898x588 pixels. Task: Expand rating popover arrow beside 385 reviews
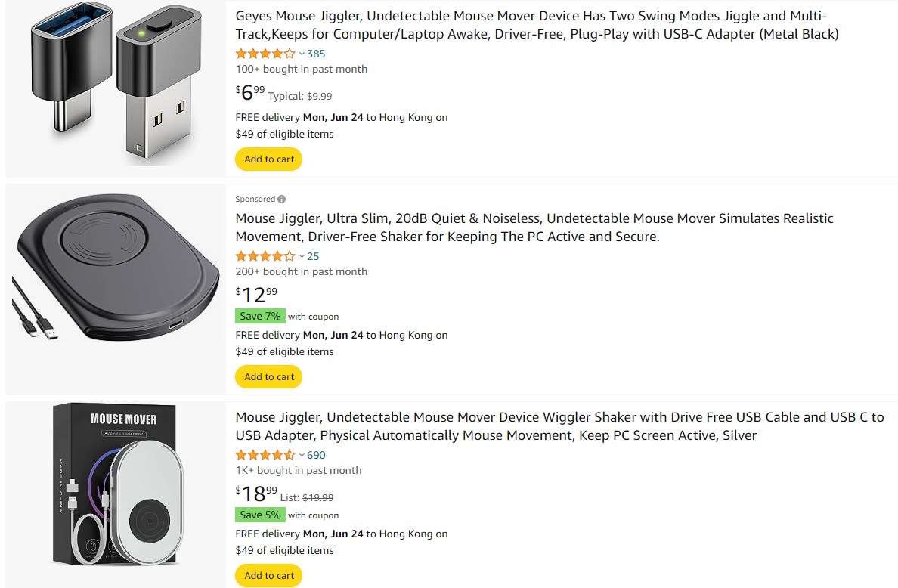click(302, 54)
